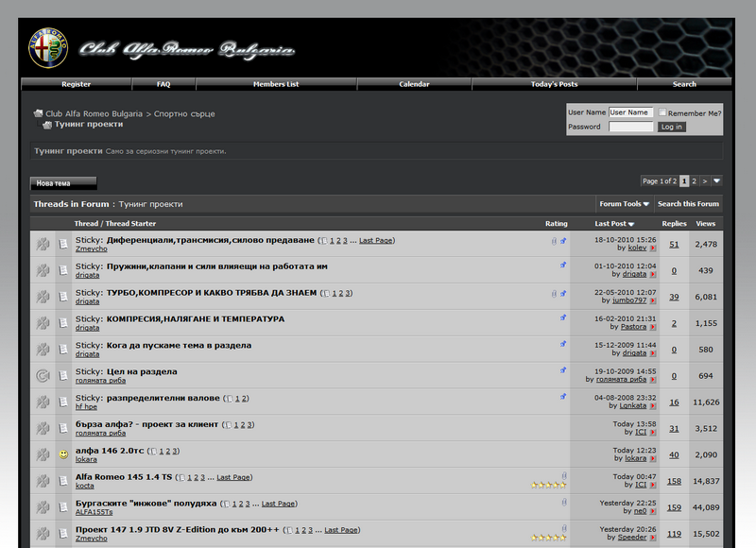The width and height of the screenshot is (756, 548).
Task: Sort by the Views column header
Action: point(705,224)
